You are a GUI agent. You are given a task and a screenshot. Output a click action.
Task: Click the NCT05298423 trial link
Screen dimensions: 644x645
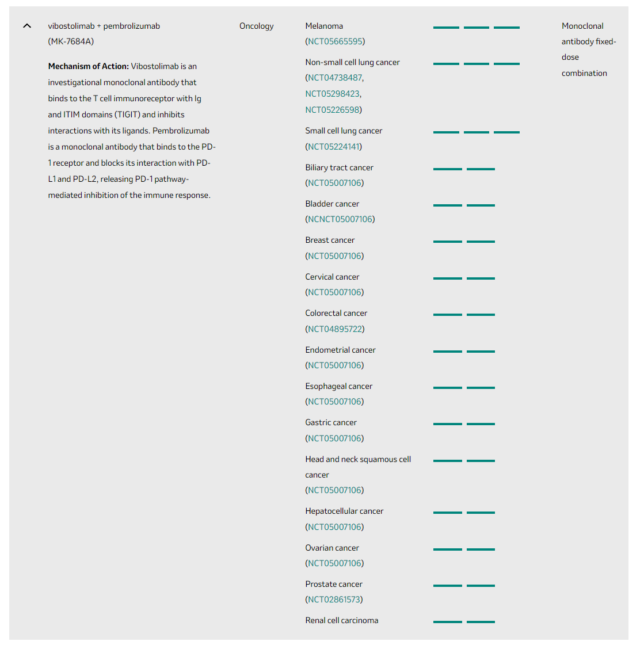(333, 94)
